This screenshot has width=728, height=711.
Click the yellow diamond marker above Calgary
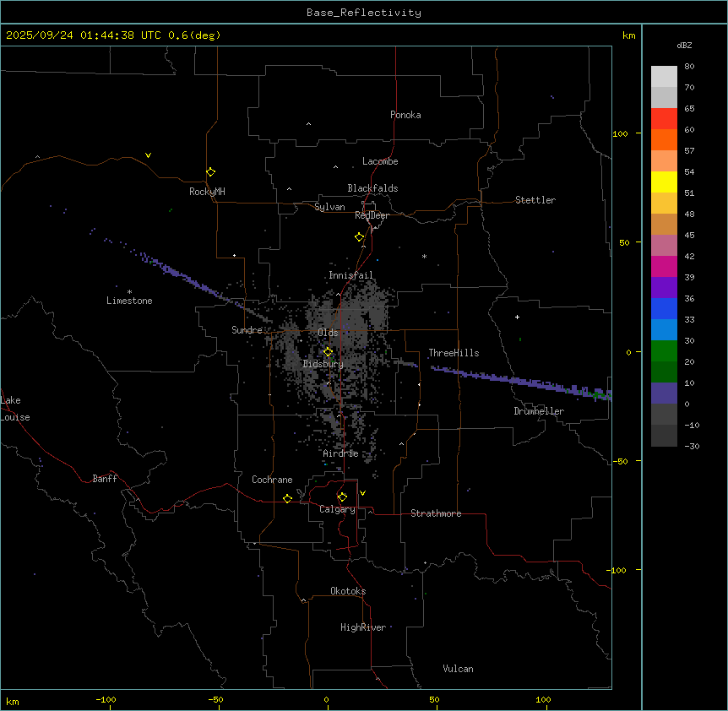click(342, 497)
